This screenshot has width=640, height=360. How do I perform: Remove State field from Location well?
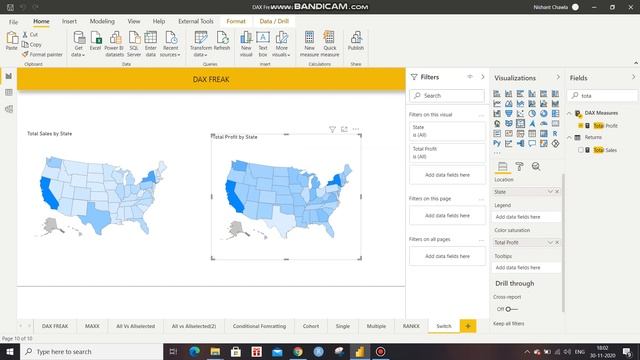pos(557,192)
